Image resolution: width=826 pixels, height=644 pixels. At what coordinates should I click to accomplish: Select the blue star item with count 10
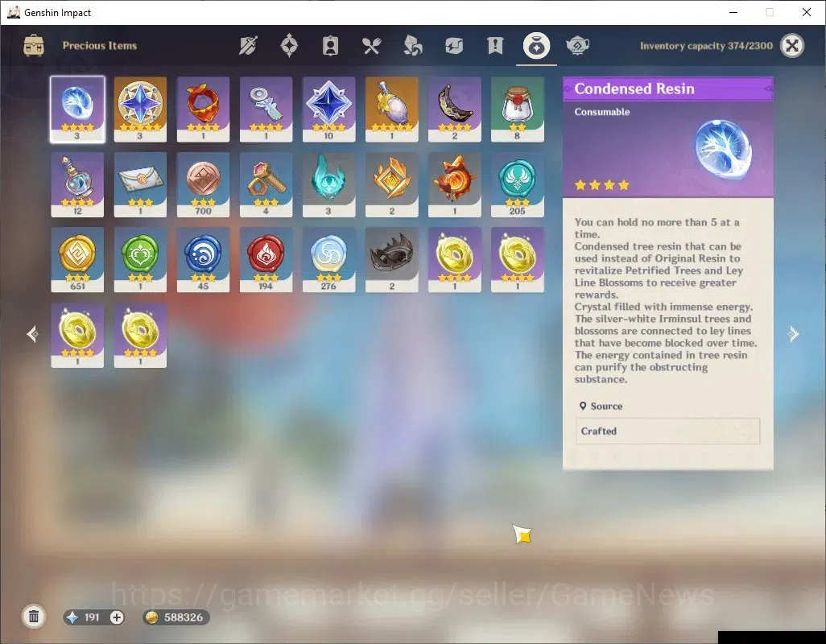tap(328, 109)
